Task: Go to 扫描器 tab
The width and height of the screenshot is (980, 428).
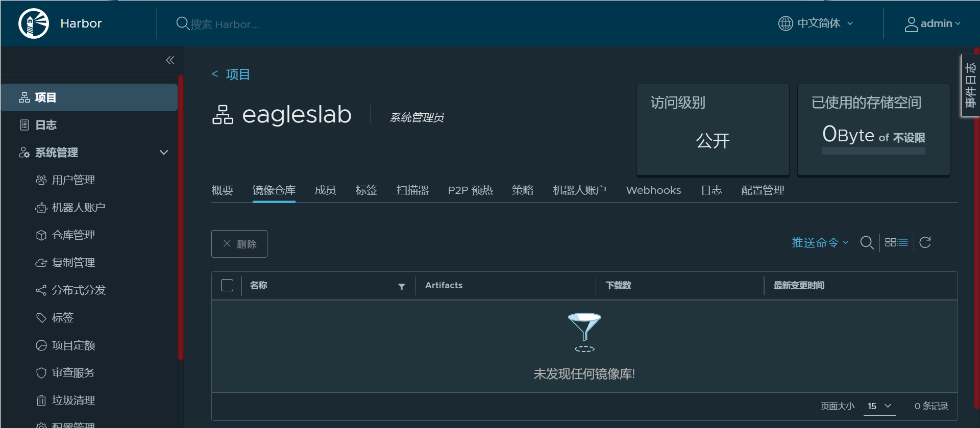Action: (x=413, y=190)
